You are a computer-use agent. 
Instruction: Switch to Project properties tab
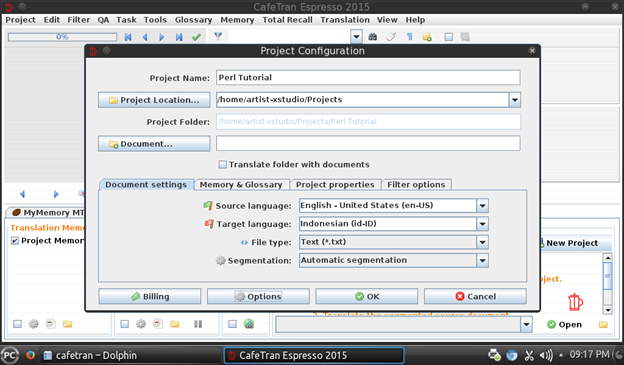point(335,185)
